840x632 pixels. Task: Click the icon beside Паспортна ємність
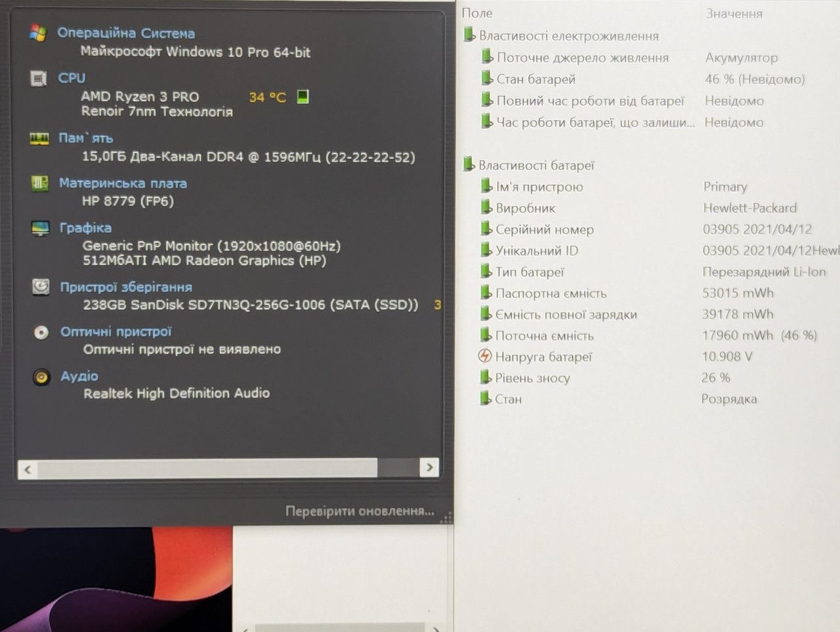pos(486,292)
